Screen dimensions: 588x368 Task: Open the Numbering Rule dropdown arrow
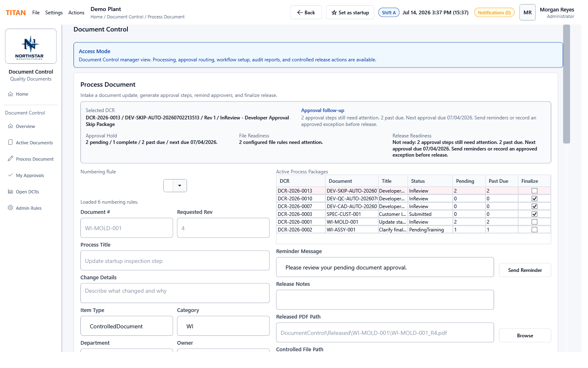click(x=180, y=186)
